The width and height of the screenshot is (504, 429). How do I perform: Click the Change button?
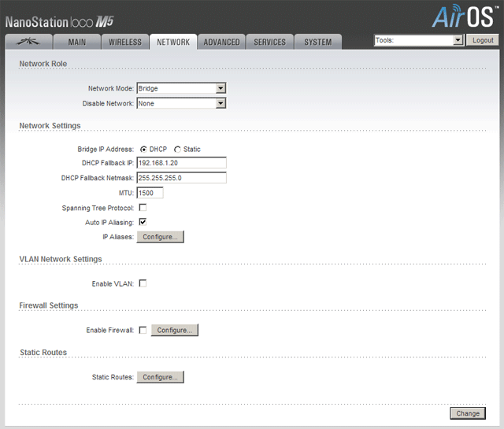[x=468, y=413]
